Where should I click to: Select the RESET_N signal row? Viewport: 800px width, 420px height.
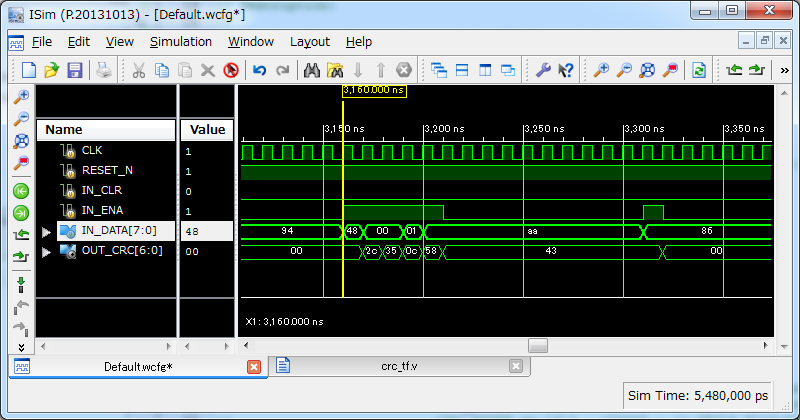tap(106, 170)
